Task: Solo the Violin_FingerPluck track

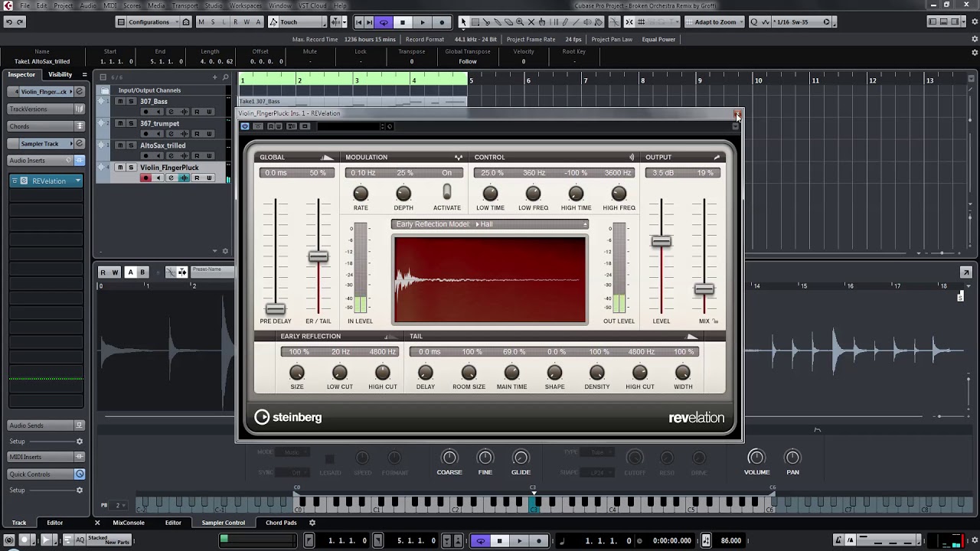Action: pos(131,168)
